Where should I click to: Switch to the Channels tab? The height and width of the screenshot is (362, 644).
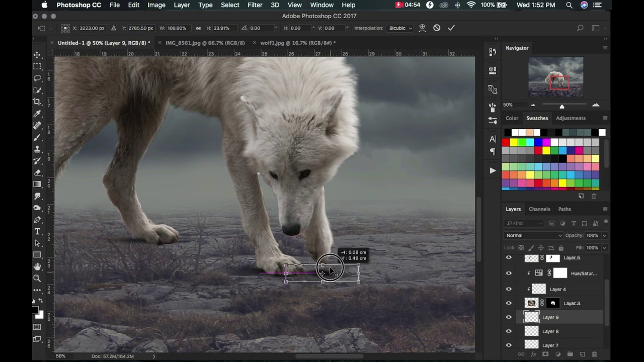click(x=539, y=209)
